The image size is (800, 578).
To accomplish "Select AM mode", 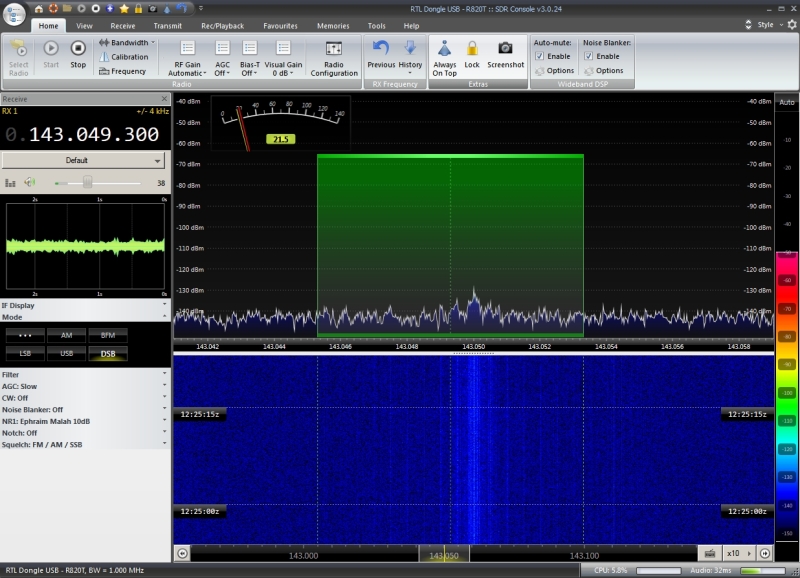I will 66,335.
